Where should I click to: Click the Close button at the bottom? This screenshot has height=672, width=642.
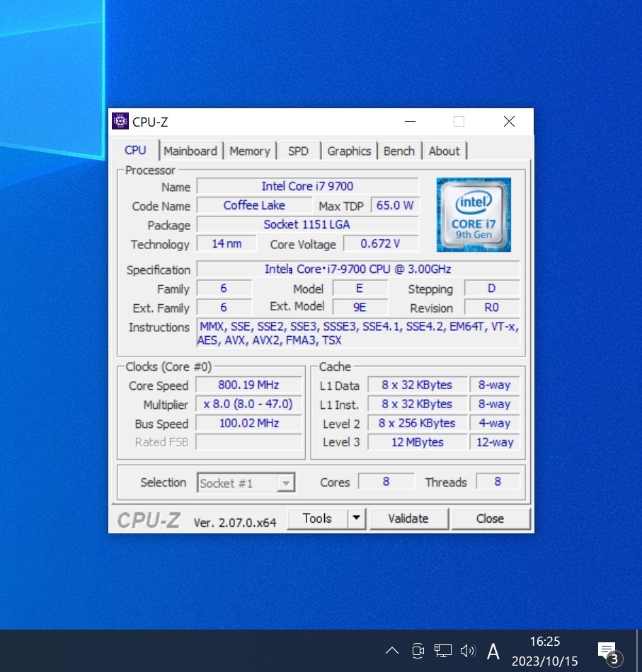point(491,519)
